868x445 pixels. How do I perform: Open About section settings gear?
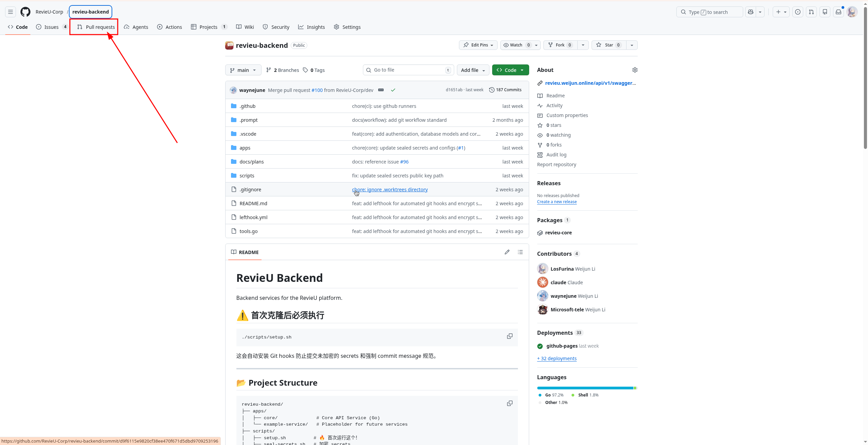[x=635, y=70]
